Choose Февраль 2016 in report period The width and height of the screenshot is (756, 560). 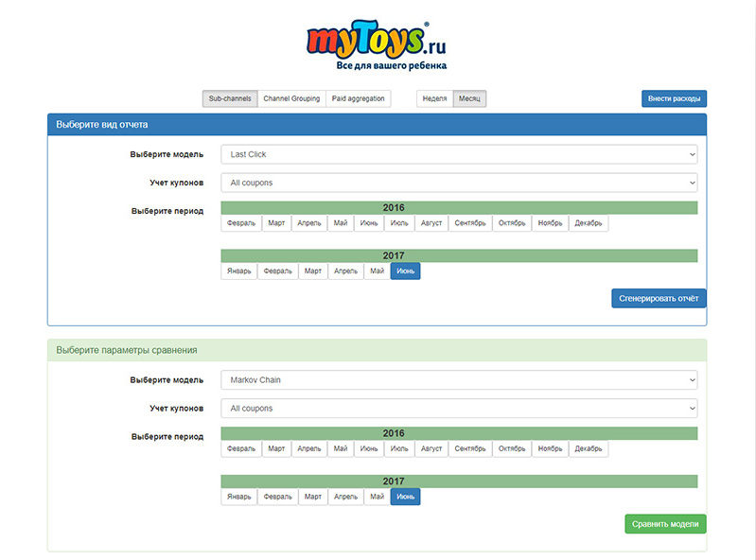tap(241, 223)
